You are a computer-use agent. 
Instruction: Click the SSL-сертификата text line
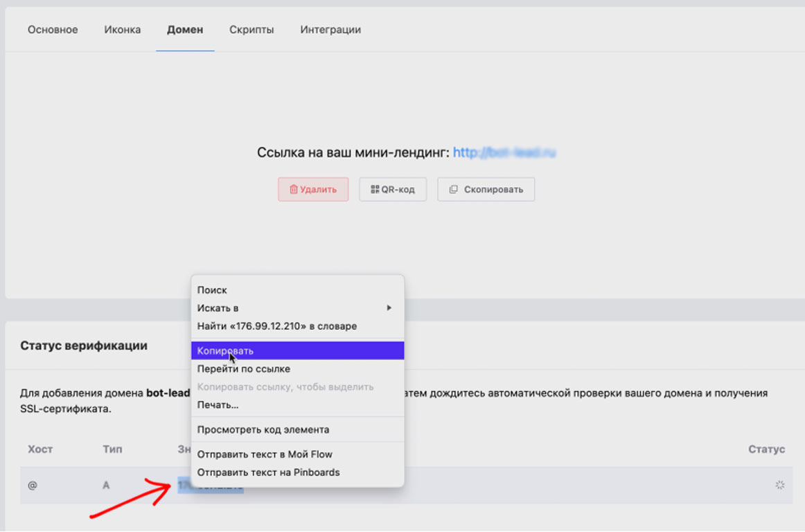point(66,409)
